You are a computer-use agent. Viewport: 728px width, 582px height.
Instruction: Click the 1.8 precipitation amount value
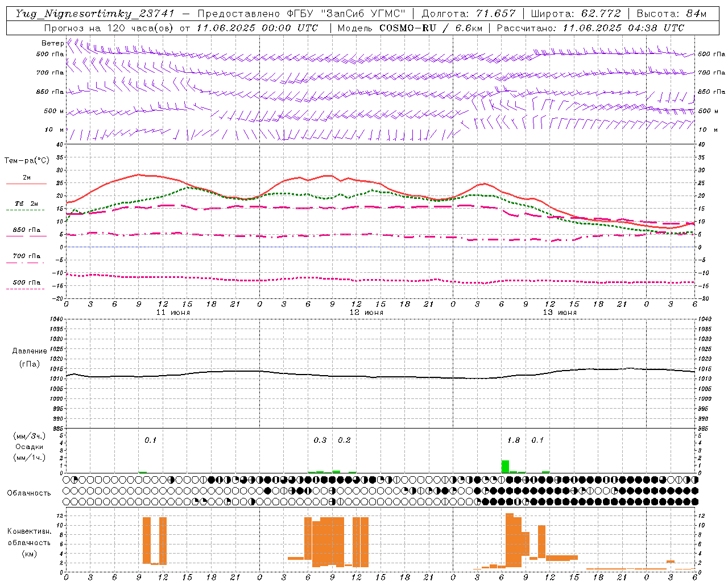[513, 440]
